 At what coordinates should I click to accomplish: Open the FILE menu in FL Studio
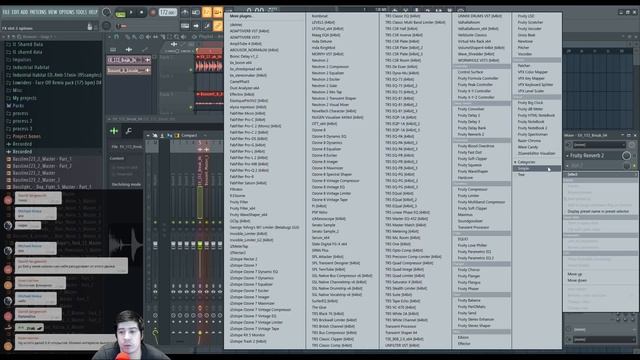pyautogui.click(x=6, y=12)
